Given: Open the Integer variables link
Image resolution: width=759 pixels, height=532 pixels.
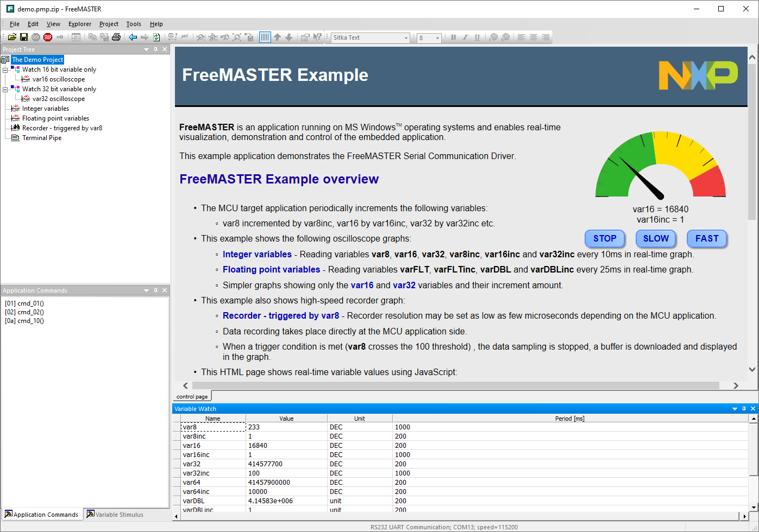Looking at the screenshot, I should point(257,254).
